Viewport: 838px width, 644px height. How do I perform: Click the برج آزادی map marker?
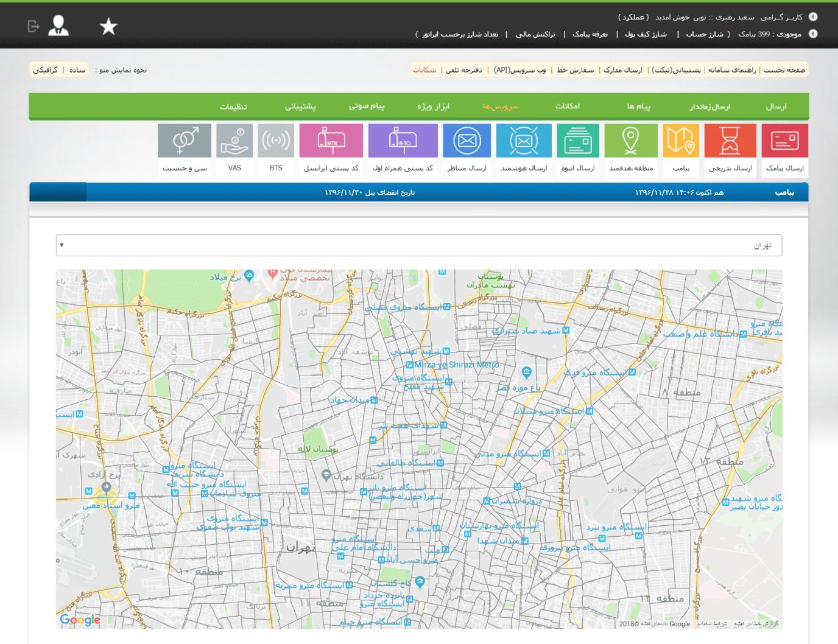[107, 487]
